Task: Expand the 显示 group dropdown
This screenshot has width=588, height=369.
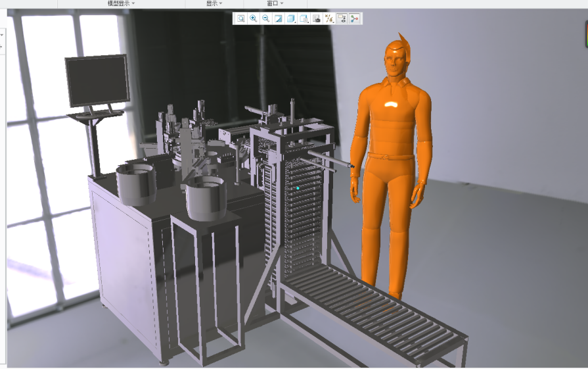Action: [x=214, y=3]
